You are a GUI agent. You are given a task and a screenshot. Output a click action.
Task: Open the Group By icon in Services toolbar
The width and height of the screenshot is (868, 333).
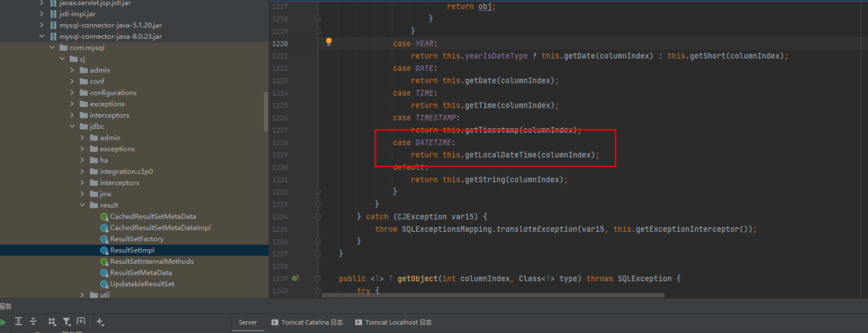(x=52, y=322)
